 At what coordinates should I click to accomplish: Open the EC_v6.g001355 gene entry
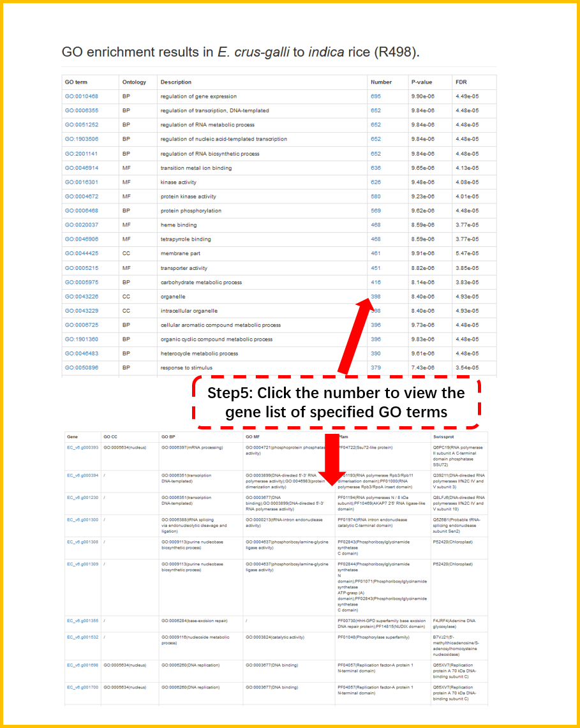pos(82,620)
